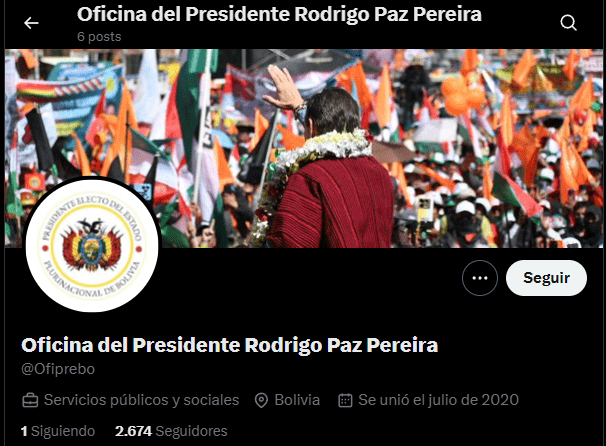Open the banner header photo of the crowd
The image size is (606, 446).
coord(304,148)
